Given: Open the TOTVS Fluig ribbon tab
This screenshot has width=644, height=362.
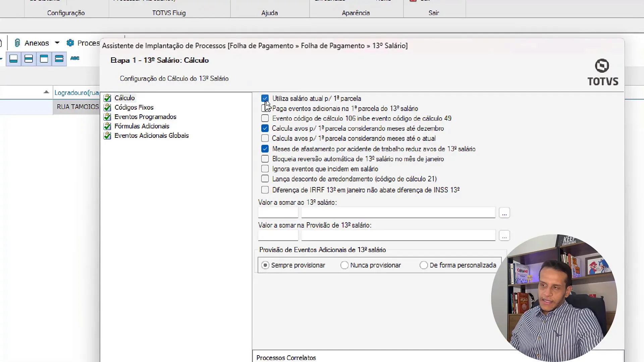Looking at the screenshot, I should [169, 13].
